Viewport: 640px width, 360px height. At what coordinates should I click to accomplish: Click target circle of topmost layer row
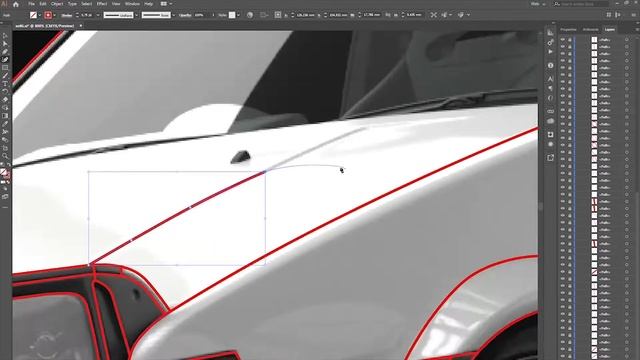[x=627, y=40]
